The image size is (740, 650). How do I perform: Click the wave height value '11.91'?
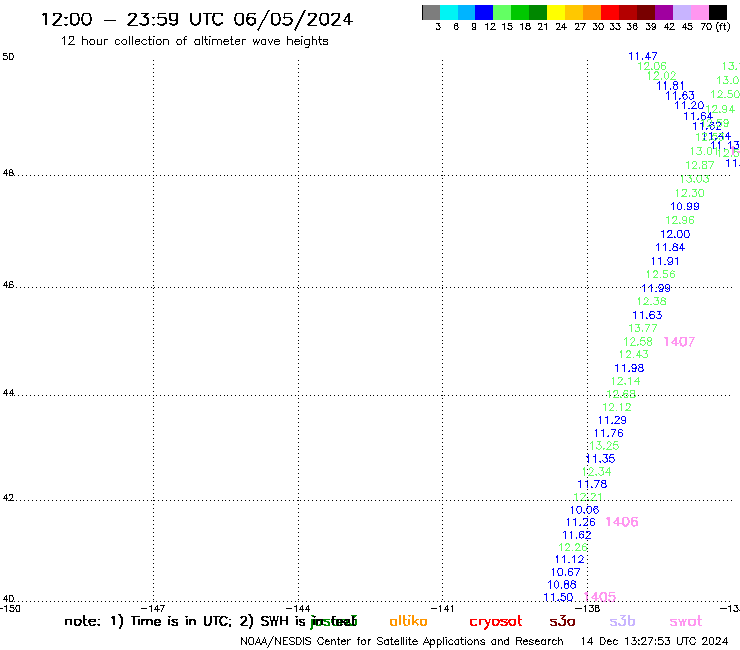pyautogui.click(x=665, y=262)
